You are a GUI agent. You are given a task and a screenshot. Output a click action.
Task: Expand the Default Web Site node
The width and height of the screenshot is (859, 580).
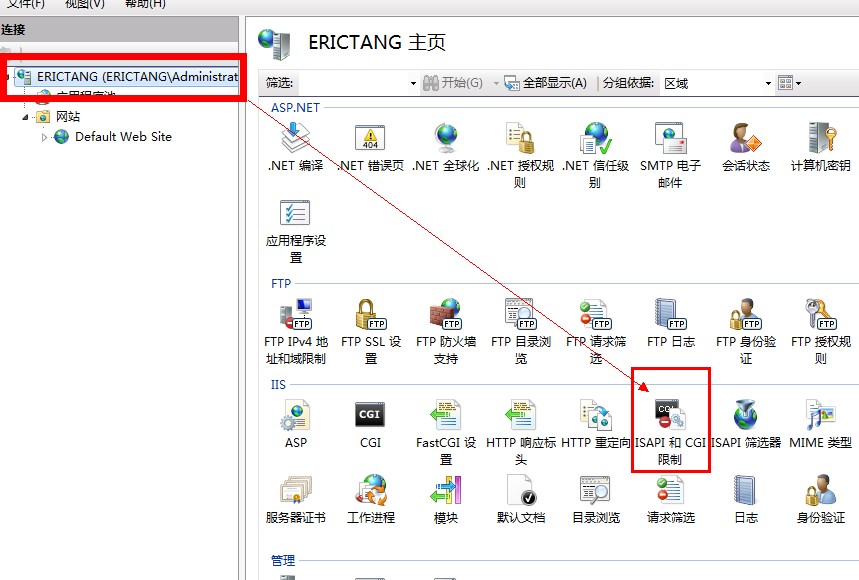point(44,137)
